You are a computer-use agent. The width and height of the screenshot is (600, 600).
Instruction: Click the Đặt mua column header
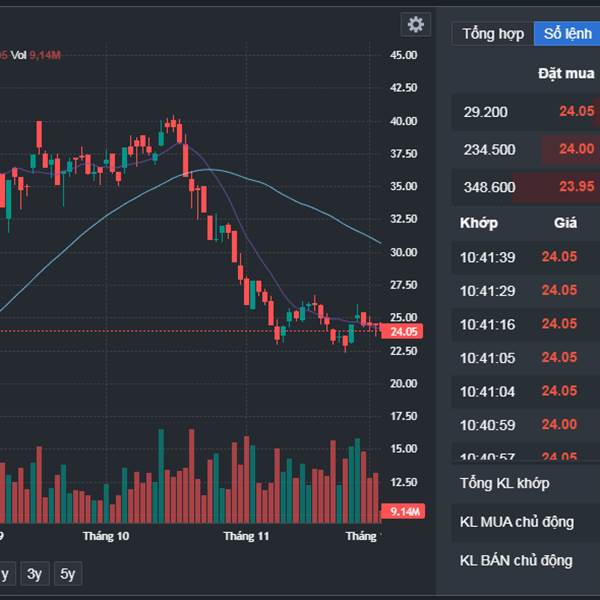coord(566,73)
